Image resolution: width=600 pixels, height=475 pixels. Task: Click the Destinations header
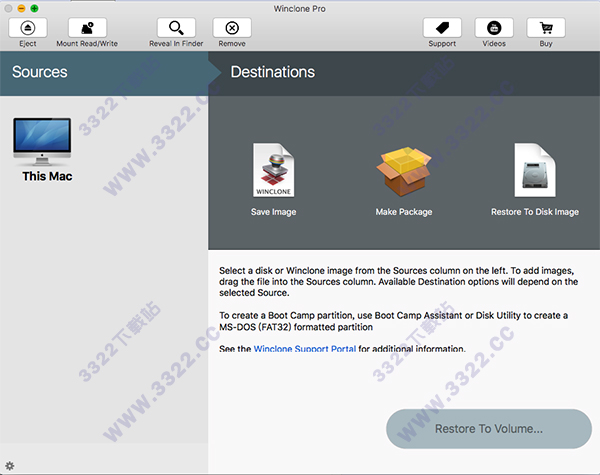272,72
